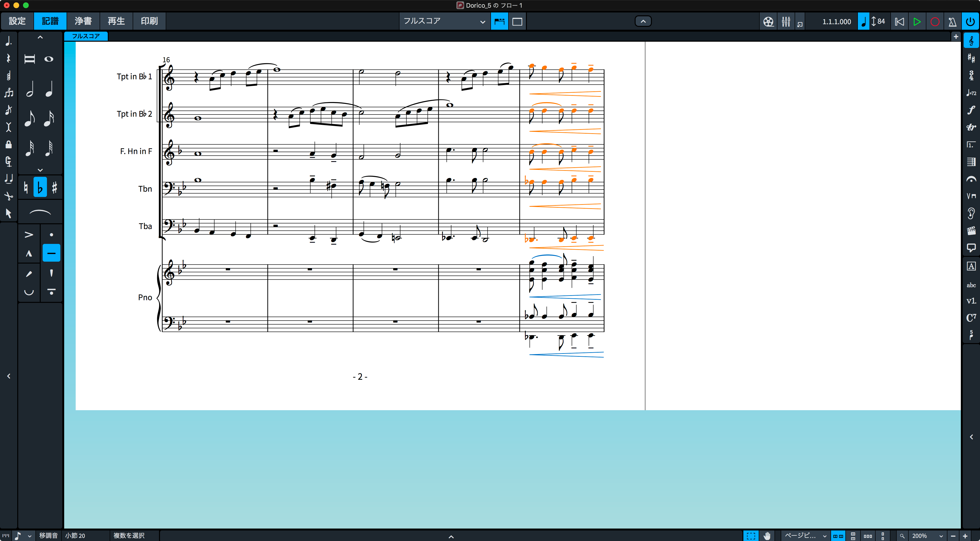Switch to galley view button
Viewport: 980px width, 541px height.
[x=499, y=22]
